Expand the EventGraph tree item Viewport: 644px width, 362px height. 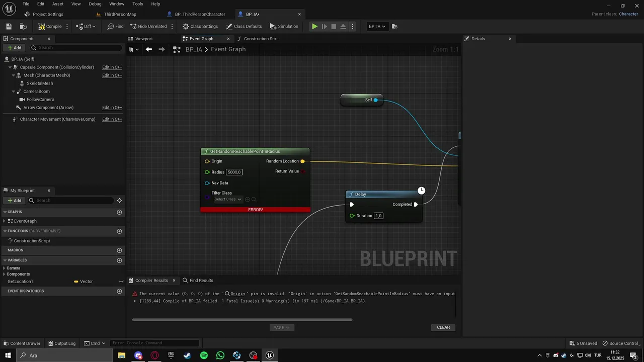coord(5,221)
